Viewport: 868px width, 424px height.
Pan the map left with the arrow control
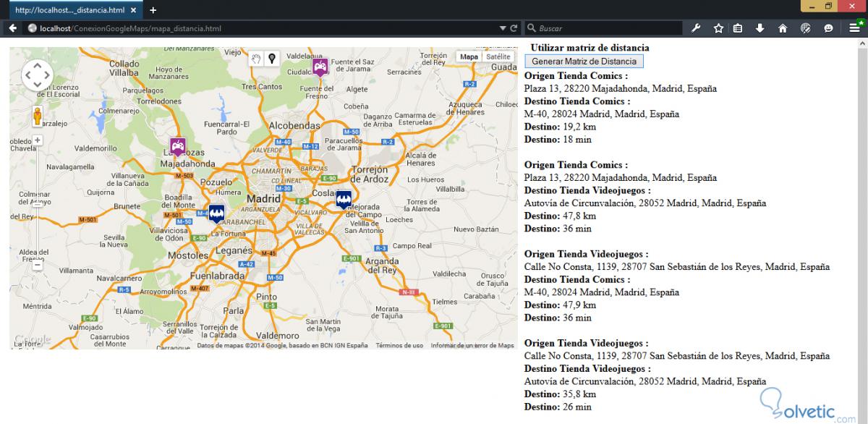tap(27, 75)
